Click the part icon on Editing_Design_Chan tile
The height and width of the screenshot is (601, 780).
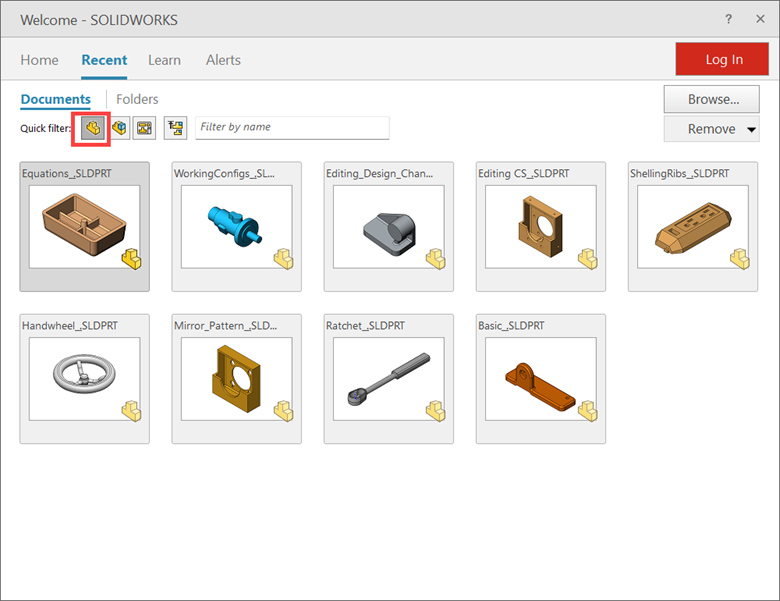436,259
